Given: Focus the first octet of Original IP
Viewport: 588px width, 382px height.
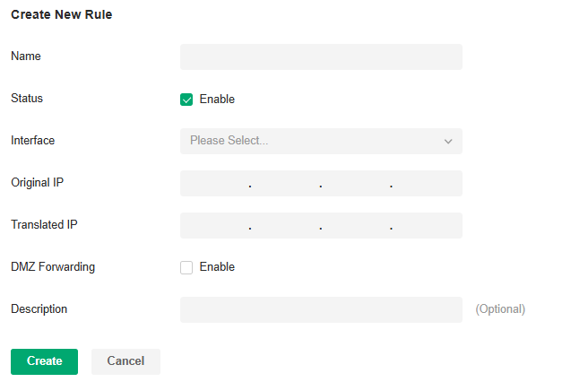Looking at the screenshot, I should tap(215, 184).
